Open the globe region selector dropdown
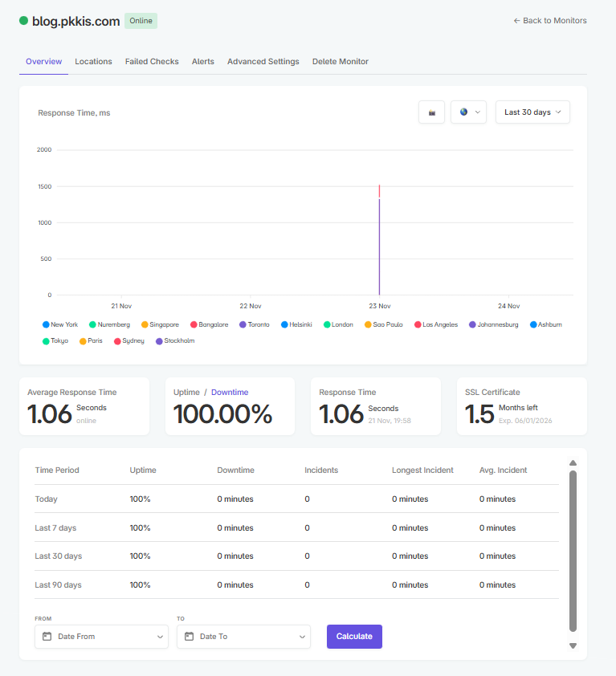 468,112
